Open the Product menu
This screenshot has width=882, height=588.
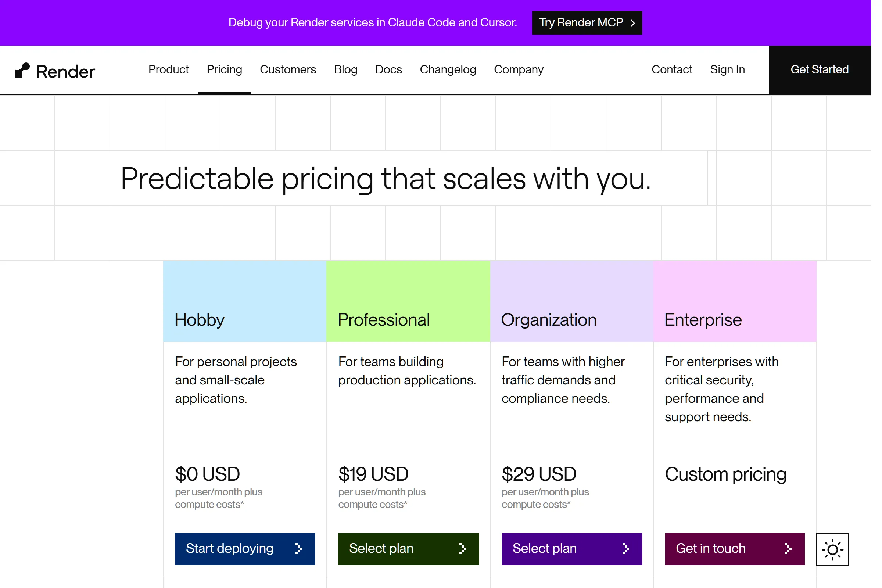coord(168,70)
